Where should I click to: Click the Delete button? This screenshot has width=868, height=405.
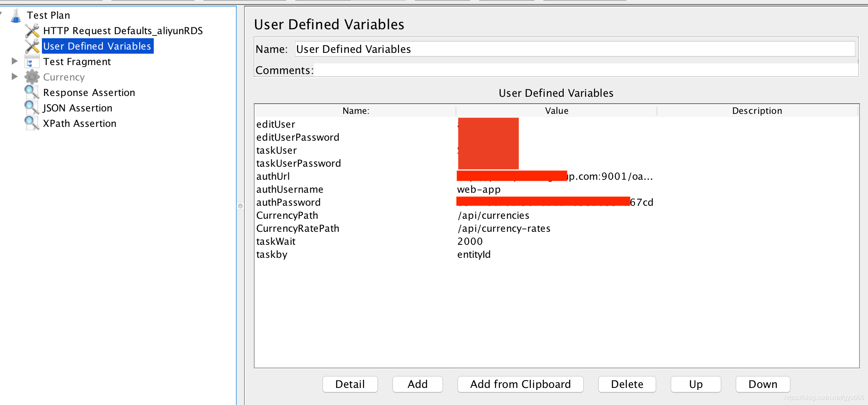tap(627, 384)
